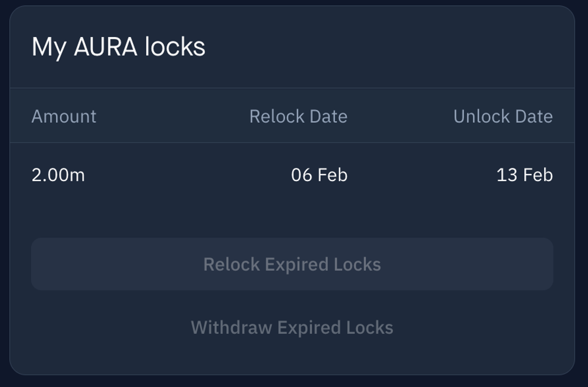Click the Relock Expired Locks button
Image resolution: width=588 pixels, height=387 pixels.
pos(292,264)
